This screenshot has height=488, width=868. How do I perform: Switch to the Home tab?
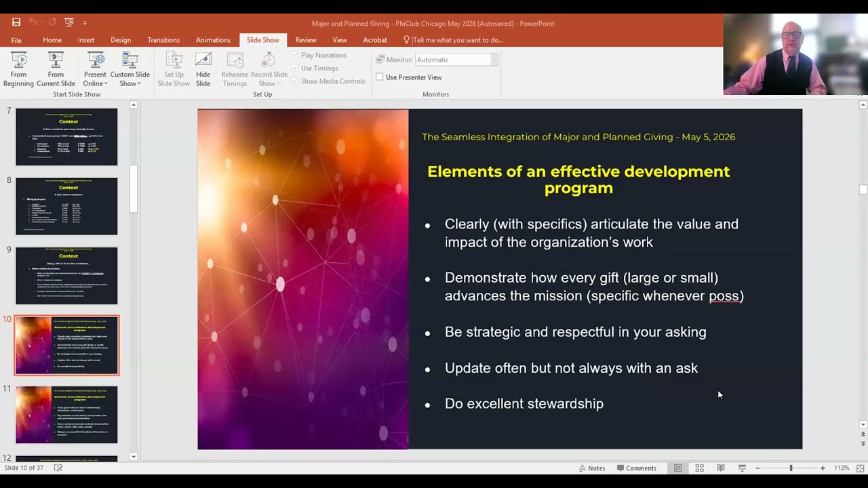point(52,40)
